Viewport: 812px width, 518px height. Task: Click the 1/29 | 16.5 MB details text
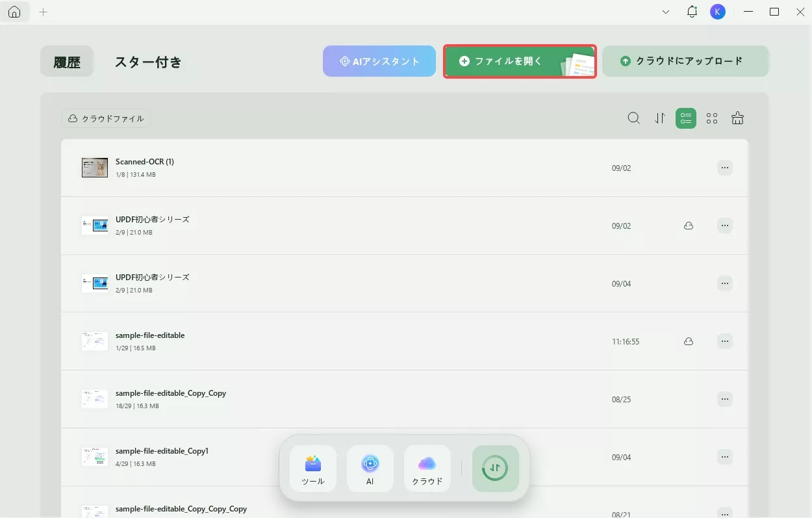pyautogui.click(x=136, y=348)
